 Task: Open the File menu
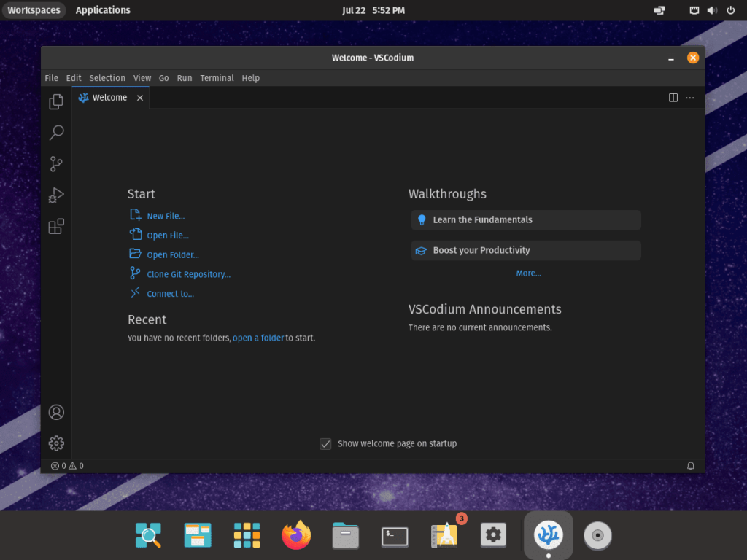click(52, 78)
